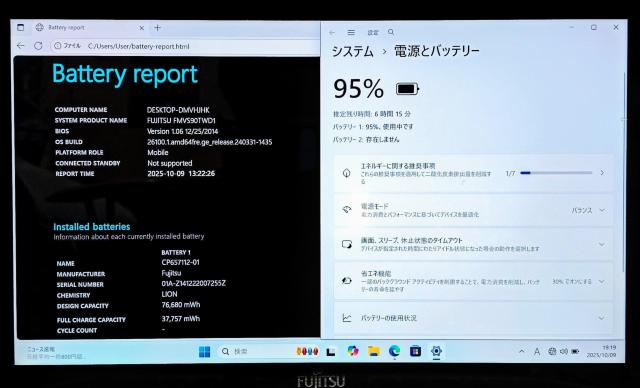
Task: Click the energy saver leaf-battery icon
Action: click(x=347, y=281)
